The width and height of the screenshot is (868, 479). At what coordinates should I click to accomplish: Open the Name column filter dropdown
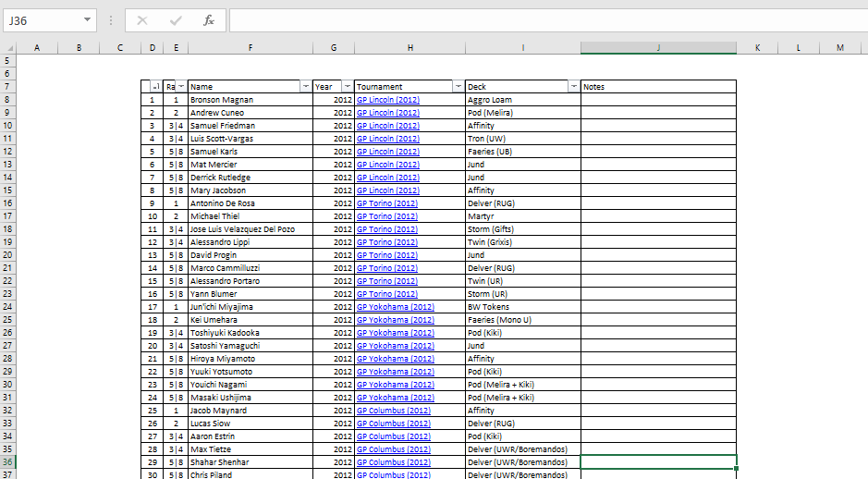coord(305,87)
